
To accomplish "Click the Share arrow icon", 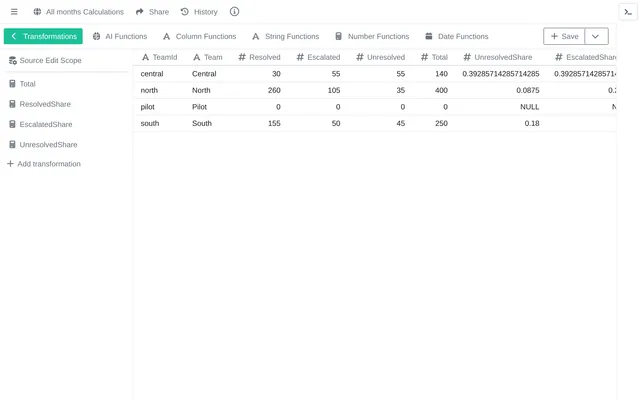I will point(140,12).
